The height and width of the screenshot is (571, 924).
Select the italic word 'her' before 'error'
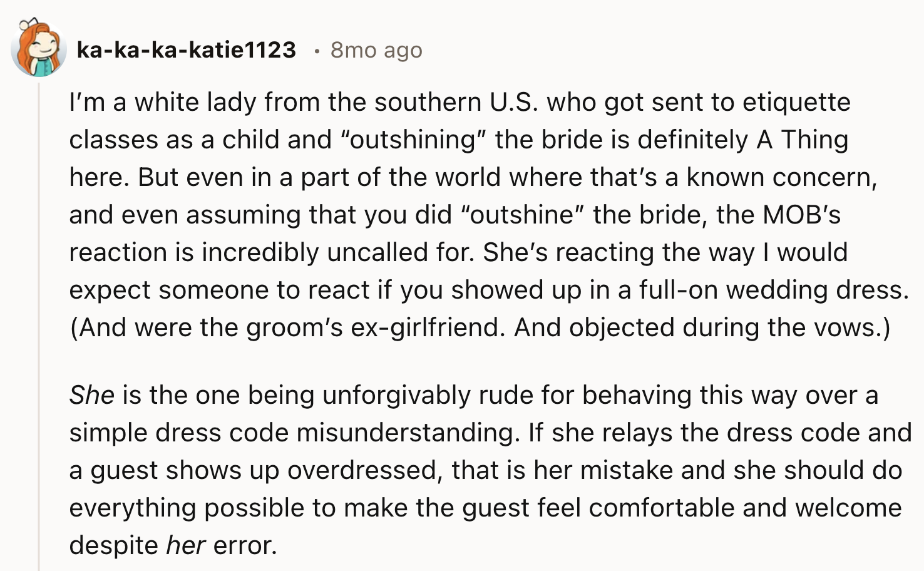186,545
